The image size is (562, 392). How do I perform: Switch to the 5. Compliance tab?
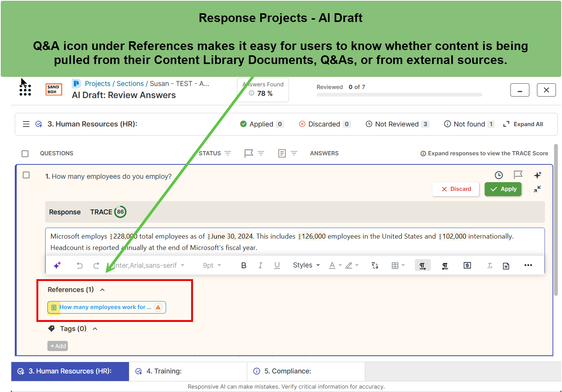(306, 372)
